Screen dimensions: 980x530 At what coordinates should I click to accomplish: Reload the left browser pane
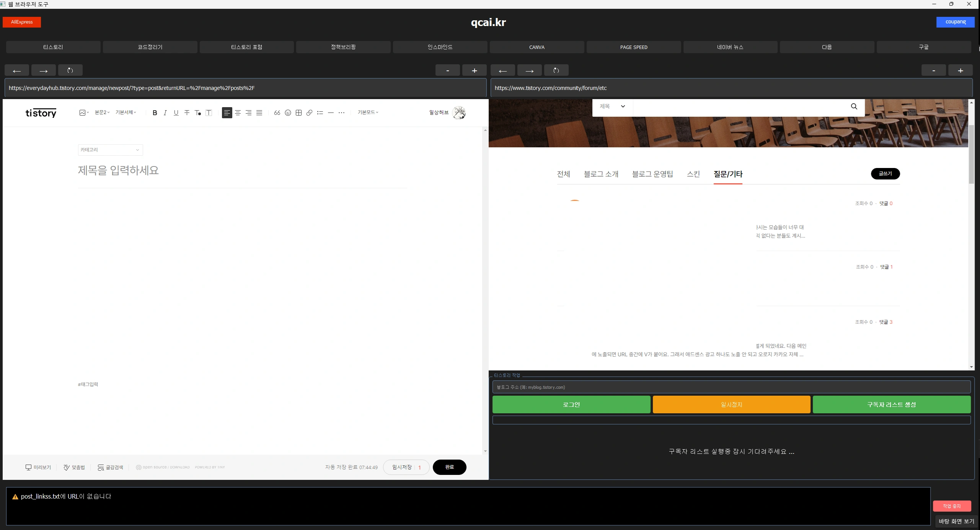[70, 70]
